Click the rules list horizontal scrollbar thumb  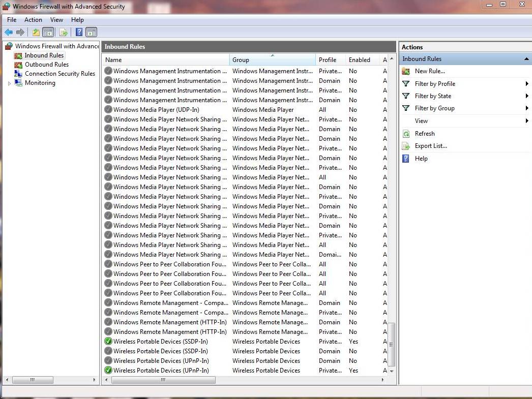(x=163, y=380)
